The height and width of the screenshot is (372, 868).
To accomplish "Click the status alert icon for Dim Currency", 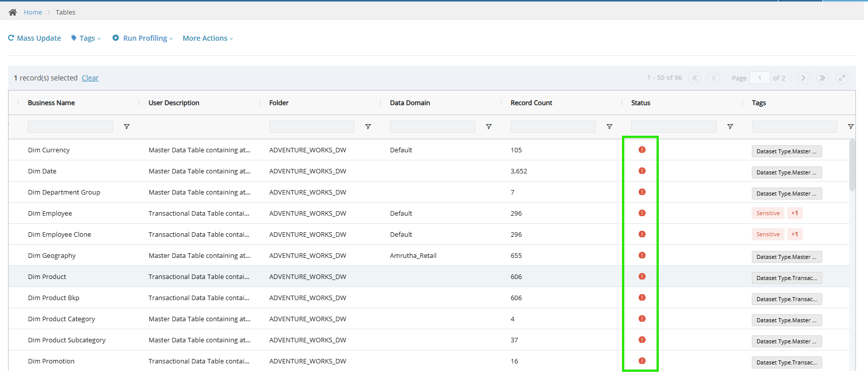I will pos(642,150).
